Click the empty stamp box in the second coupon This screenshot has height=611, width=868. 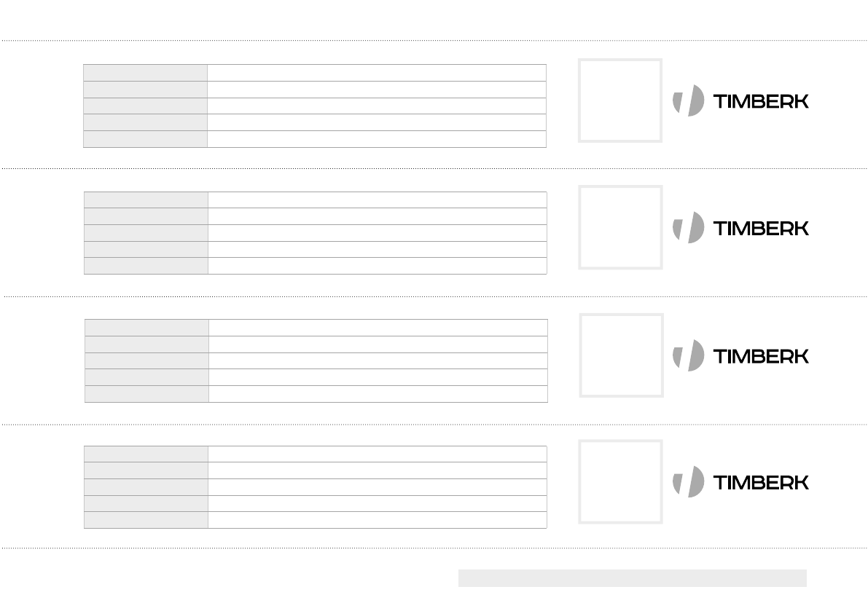620,227
